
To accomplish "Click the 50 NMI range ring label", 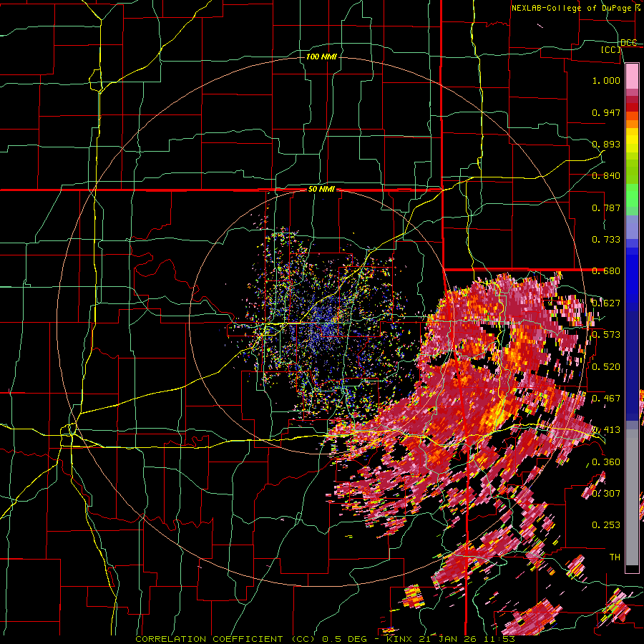I will point(321,190).
